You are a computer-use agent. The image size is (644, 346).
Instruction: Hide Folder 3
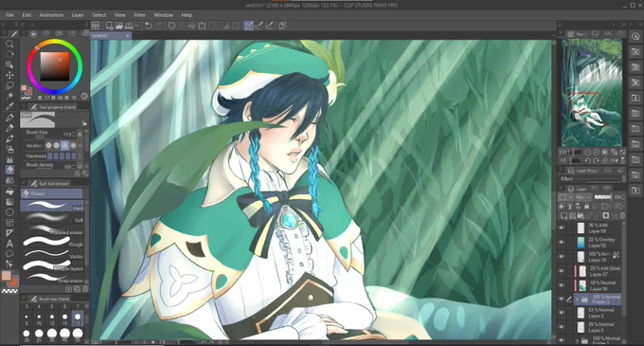pos(562,300)
